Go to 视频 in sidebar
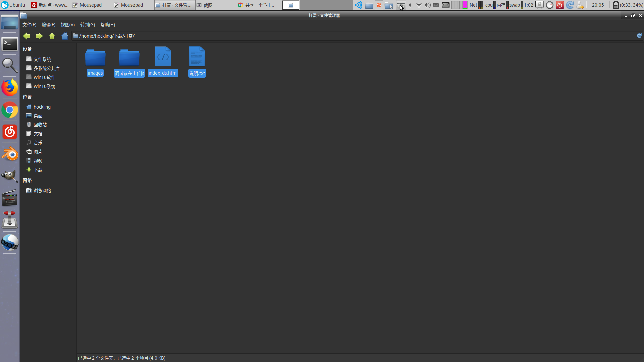 38,161
